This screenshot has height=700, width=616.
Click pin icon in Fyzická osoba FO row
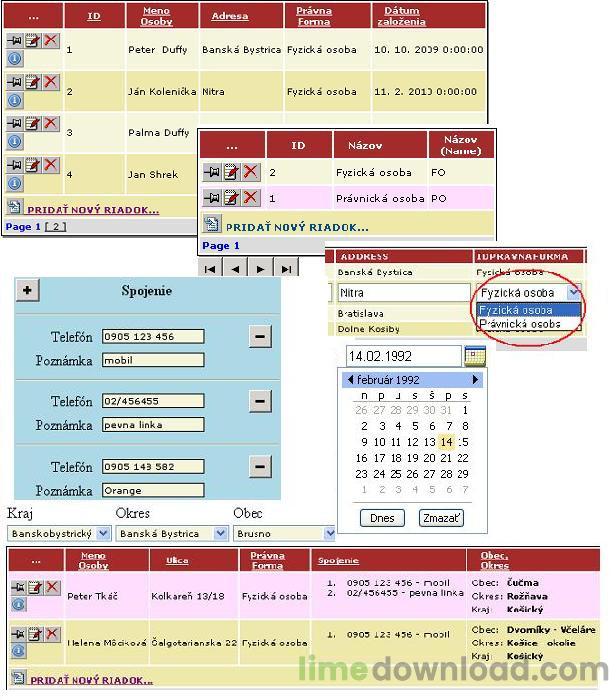[x=212, y=172]
